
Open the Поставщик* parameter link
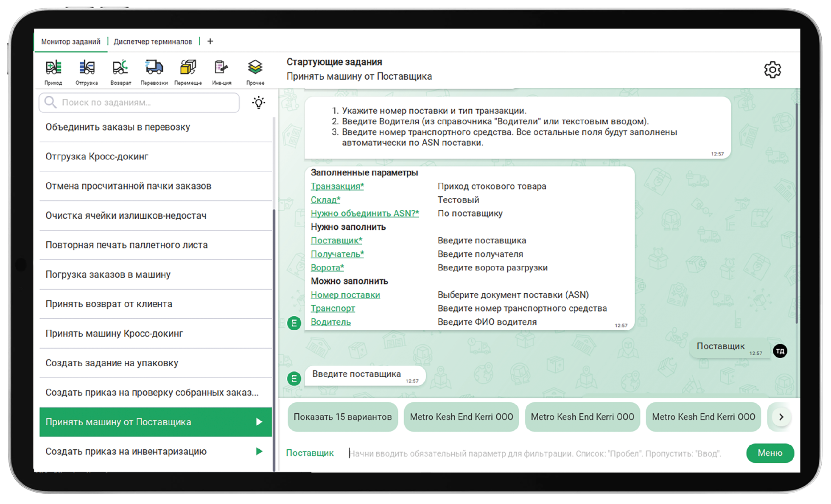coord(336,240)
